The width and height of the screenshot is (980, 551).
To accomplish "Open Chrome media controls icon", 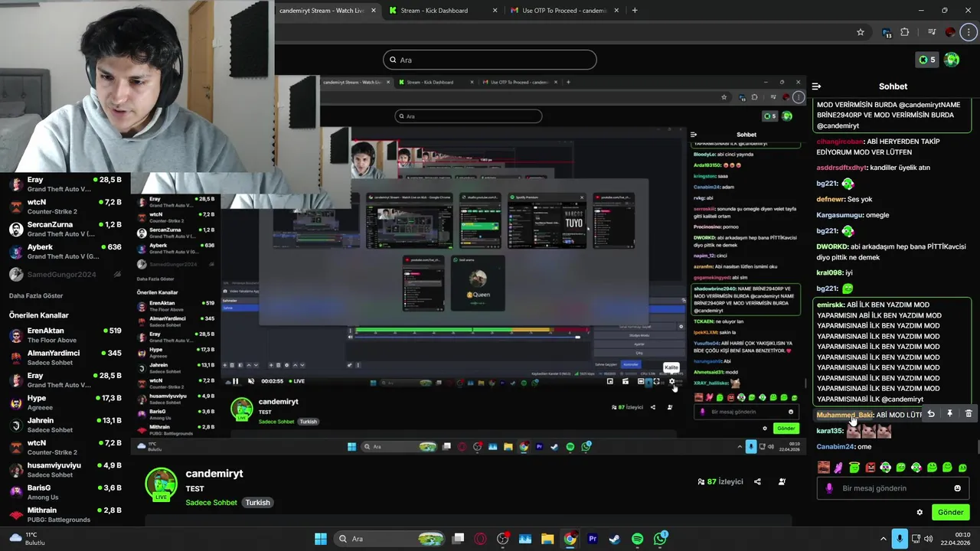I will (932, 32).
